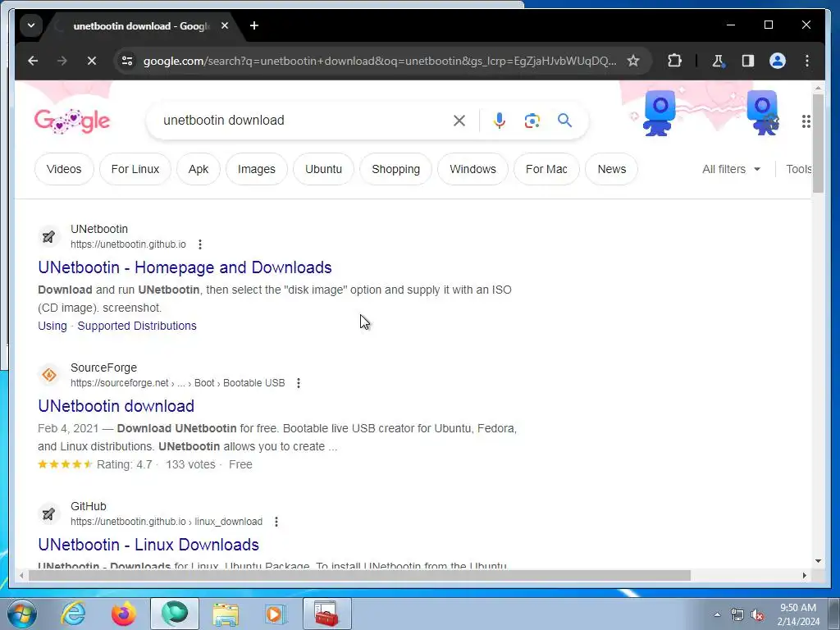Click the https://unetbootin.github.io URL text
This screenshot has height=630, width=840.
(128, 244)
